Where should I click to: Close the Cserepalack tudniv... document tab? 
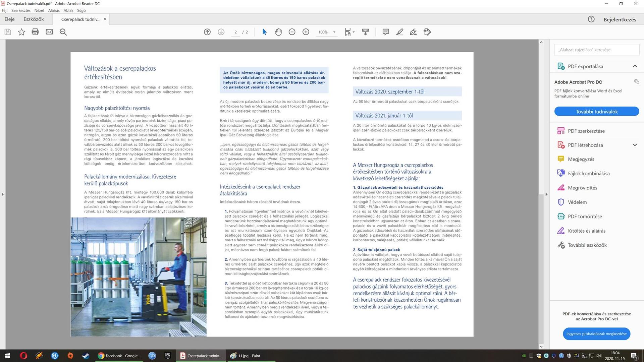tap(105, 19)
